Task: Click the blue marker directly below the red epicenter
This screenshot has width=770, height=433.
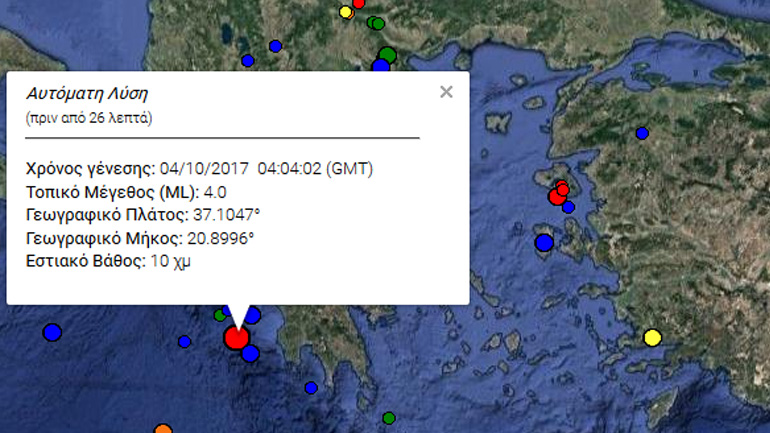Action: tap(250, 353)
